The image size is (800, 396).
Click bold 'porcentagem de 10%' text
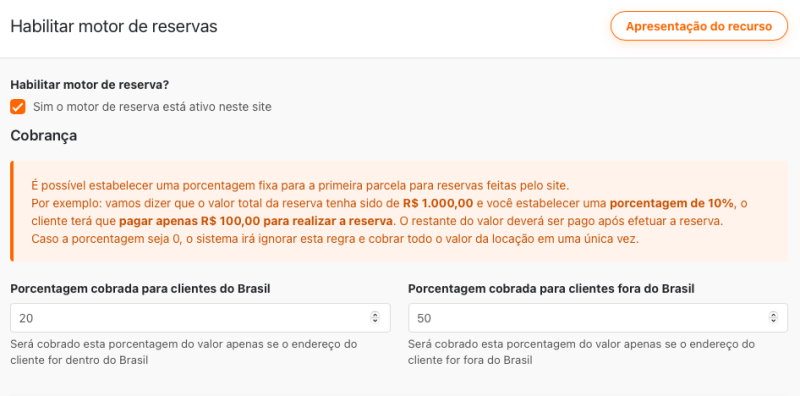coord(672,203)
